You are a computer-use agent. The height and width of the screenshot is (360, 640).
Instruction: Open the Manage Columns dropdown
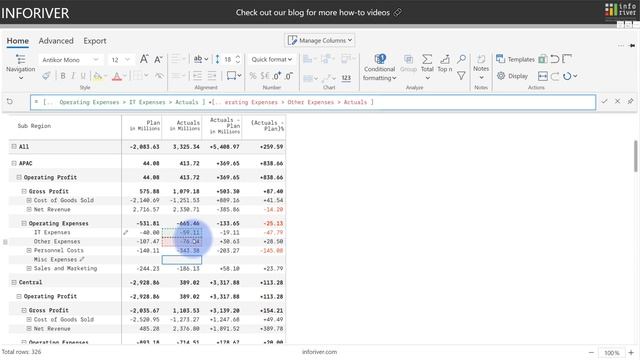click(x=320, y=40)
